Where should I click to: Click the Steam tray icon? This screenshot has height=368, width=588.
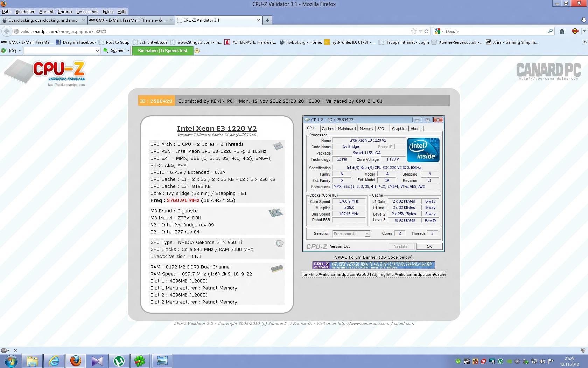click(467, 361)
